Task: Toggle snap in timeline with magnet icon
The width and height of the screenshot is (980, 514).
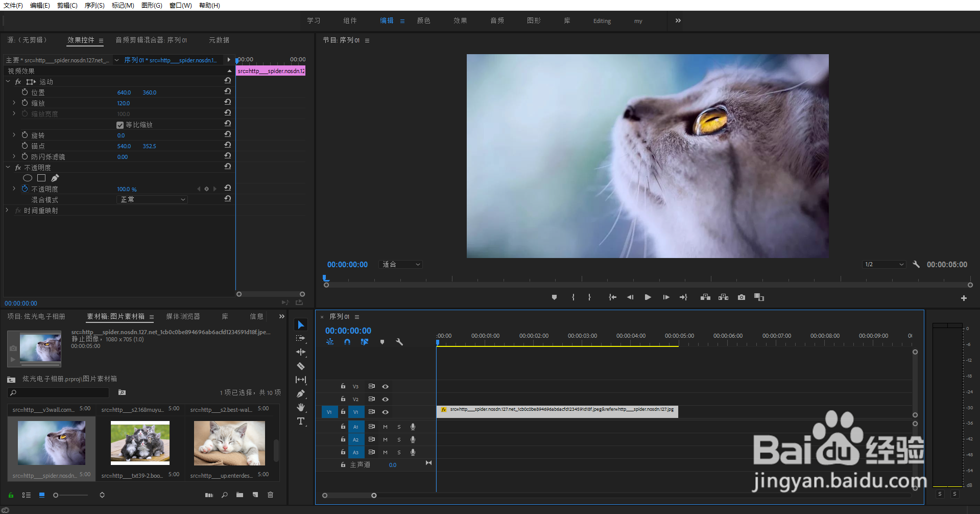Action: tap(347, 342)
